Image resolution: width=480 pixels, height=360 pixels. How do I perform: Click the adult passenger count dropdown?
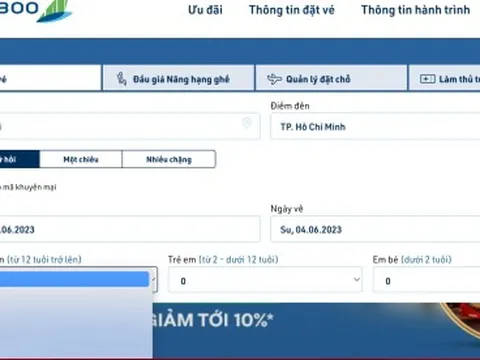pyautogui.click(x=154, y=279)
